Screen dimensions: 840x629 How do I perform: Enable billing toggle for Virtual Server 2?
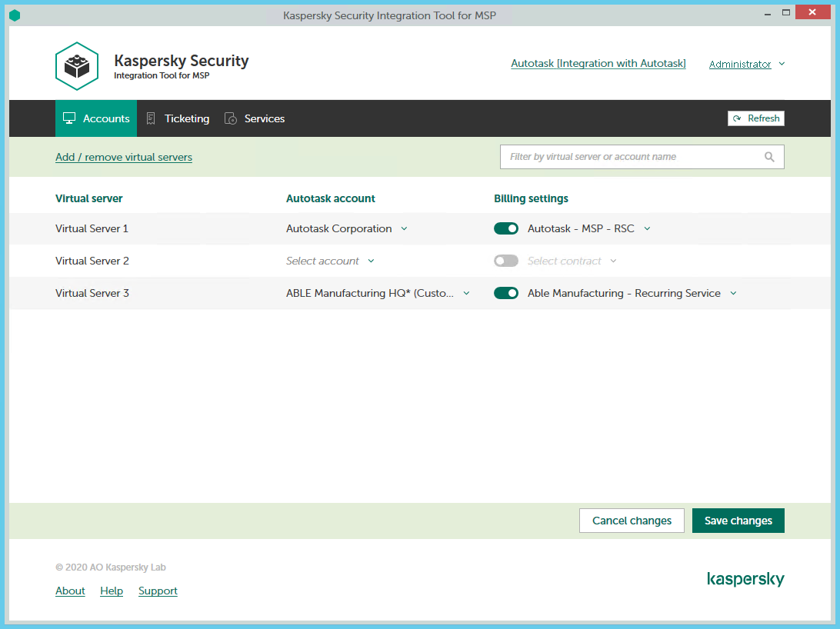coord(506,261)
